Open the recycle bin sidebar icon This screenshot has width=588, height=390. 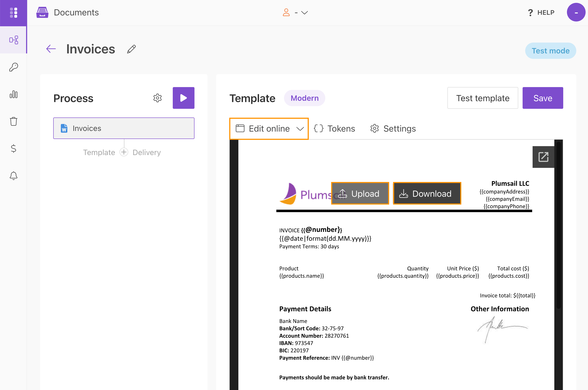click(x=13, y=121)
